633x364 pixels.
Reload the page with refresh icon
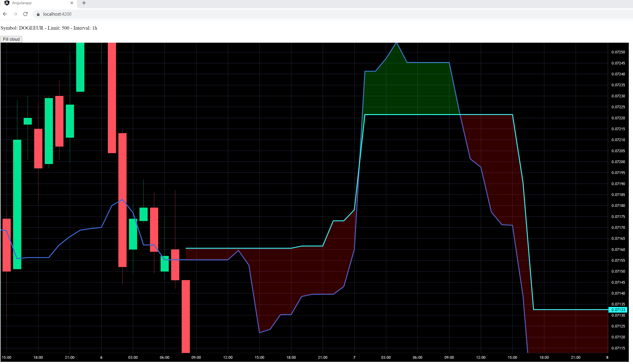25,14
